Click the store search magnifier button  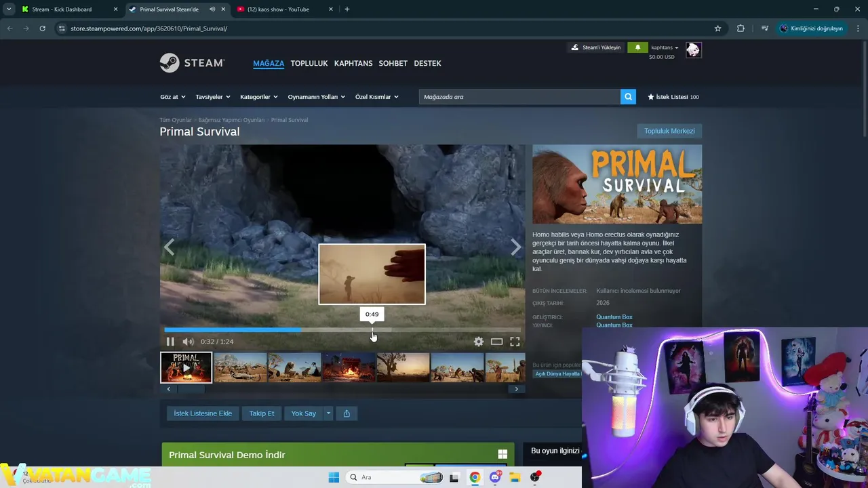point(629,97)
